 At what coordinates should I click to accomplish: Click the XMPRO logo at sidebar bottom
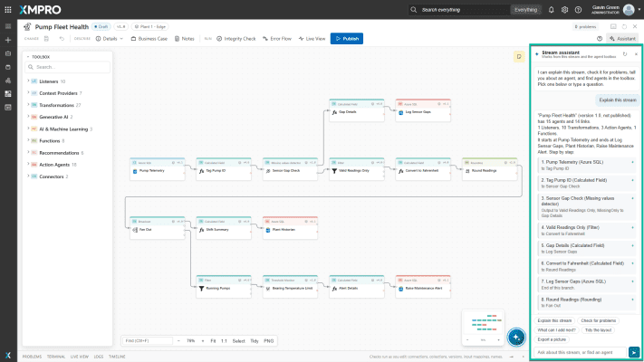coord(8,355)
